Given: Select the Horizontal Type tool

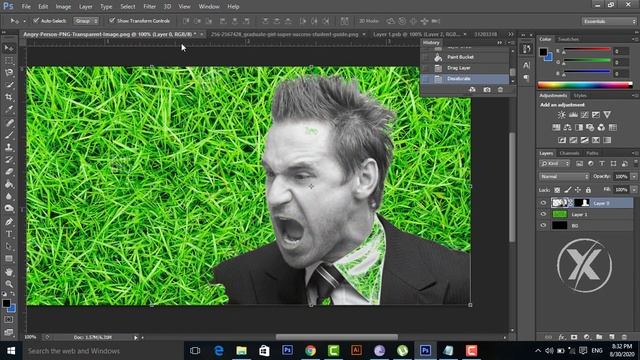Looking at the screenshot, I should 9,234.
